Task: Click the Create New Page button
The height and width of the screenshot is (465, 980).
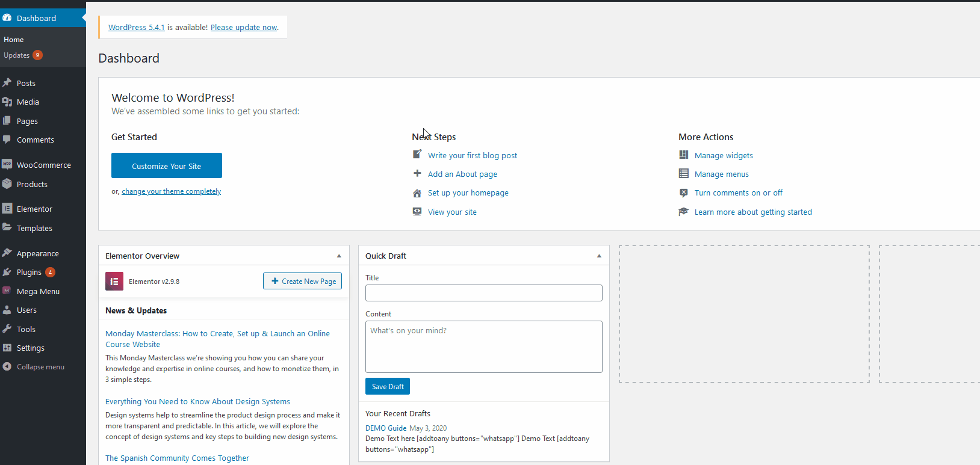Action: click(302, 281)
